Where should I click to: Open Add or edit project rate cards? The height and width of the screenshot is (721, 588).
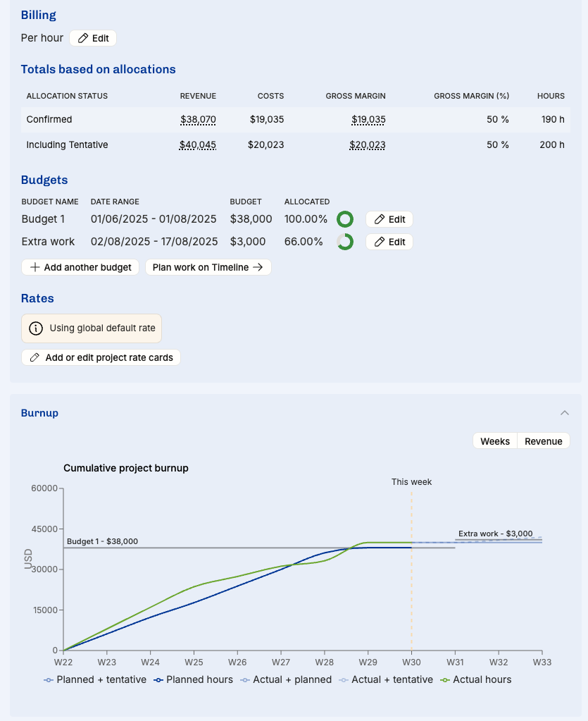pos(101,357)
